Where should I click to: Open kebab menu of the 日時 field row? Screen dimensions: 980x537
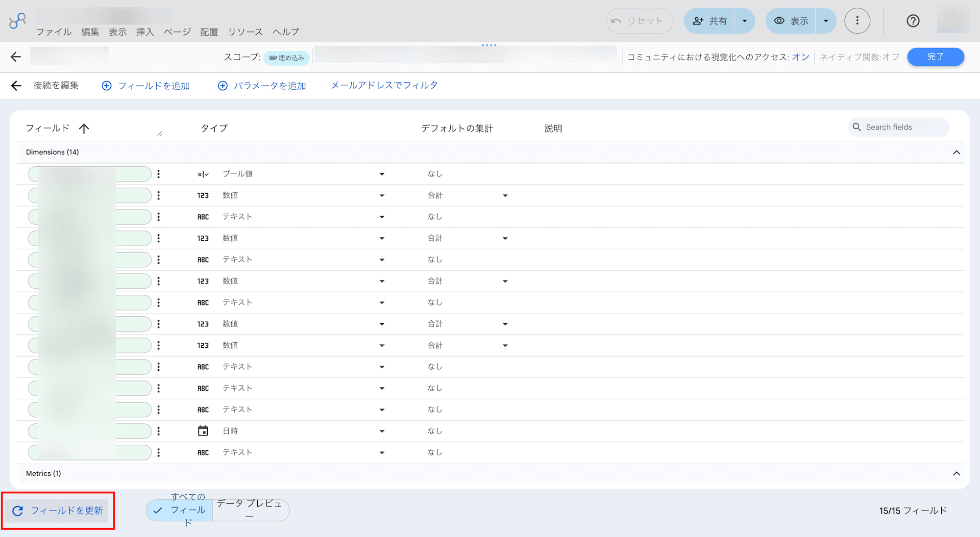[x=158, y=431]
